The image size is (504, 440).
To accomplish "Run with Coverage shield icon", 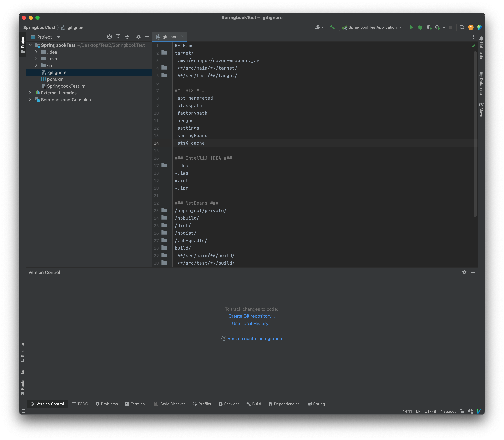I will tap(429, 27).
